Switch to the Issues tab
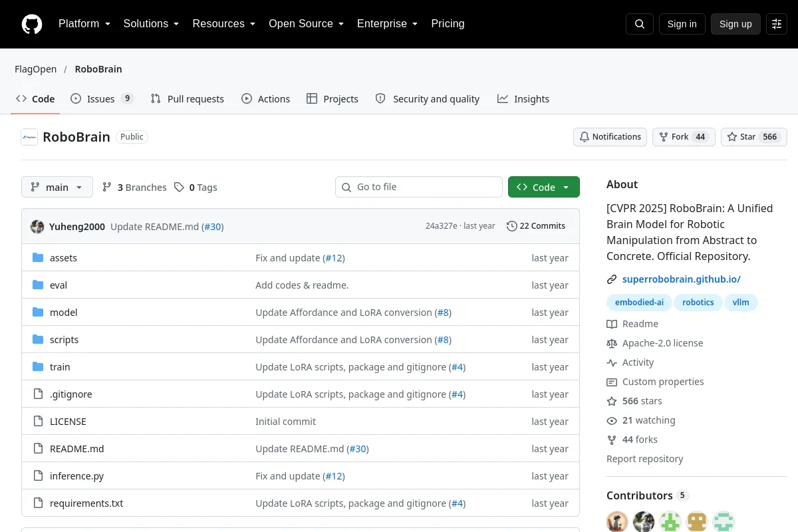This screenshot has width=798, height=532. click(x=102, y=99)
